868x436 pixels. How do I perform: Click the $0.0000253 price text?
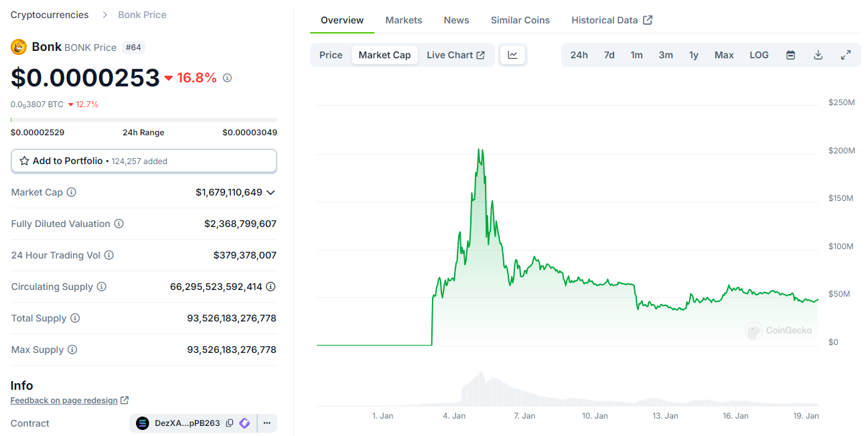[x=85, y=78]
